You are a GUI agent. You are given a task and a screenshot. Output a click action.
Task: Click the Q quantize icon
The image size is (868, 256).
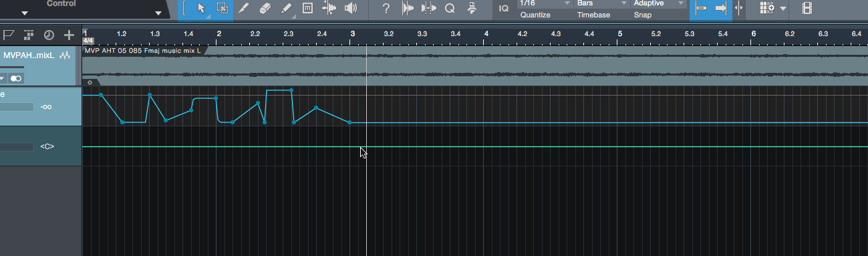pos(450,9)
